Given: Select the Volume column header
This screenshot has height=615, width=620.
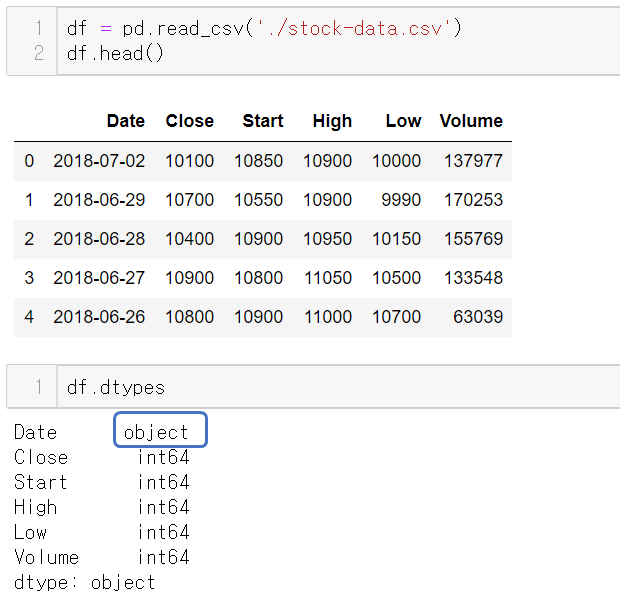Looking at the screenshot, I should [x=471, y=121].
